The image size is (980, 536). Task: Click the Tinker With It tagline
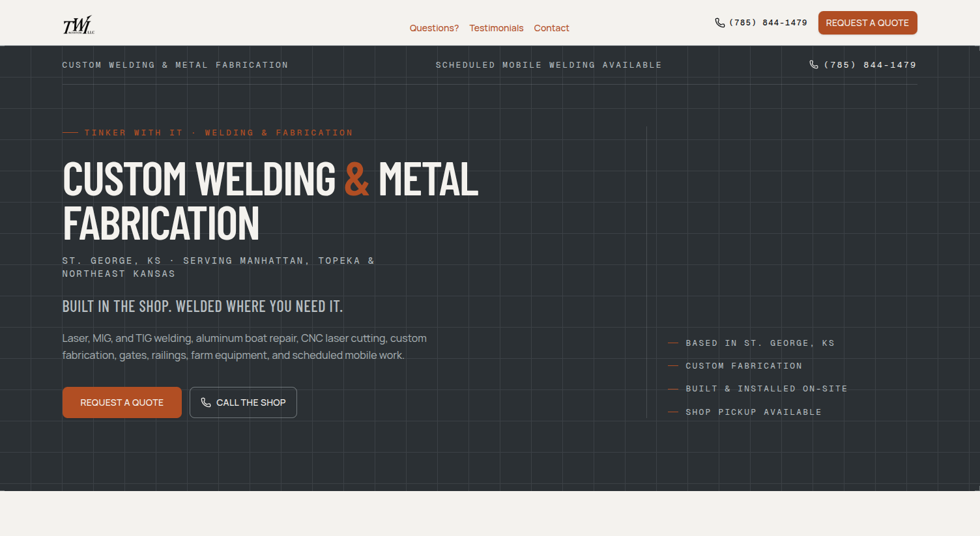click(x=218, y=133)
